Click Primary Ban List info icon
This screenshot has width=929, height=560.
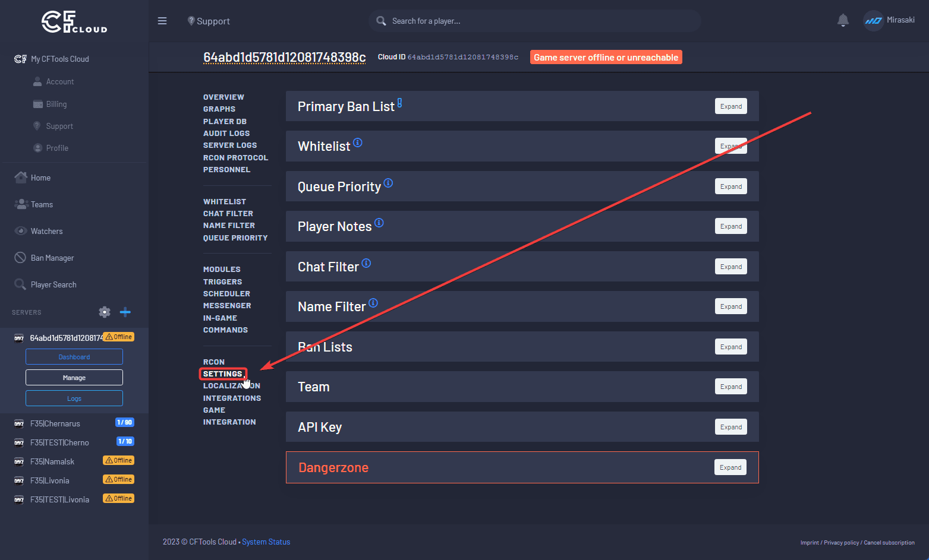(x=400, y=103)
